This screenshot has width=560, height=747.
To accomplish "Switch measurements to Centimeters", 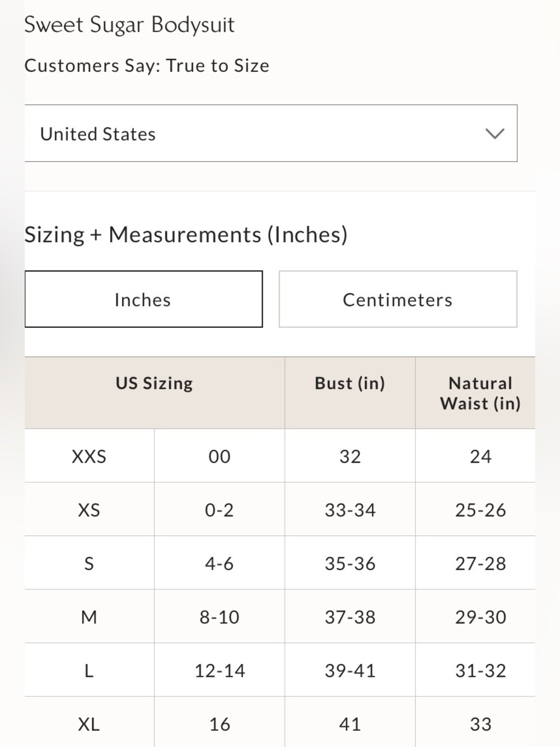I will (x=398, y=299).
